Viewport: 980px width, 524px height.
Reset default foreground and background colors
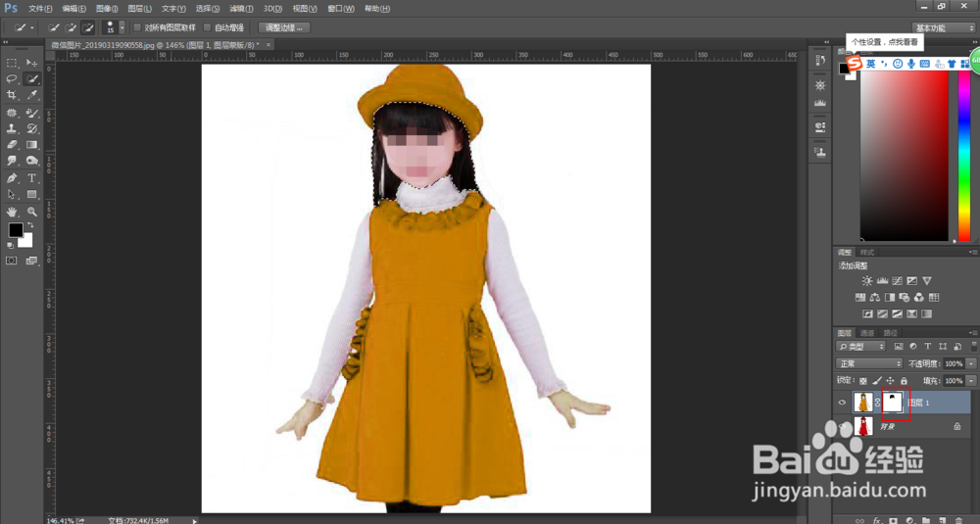[x=11, y=246]
